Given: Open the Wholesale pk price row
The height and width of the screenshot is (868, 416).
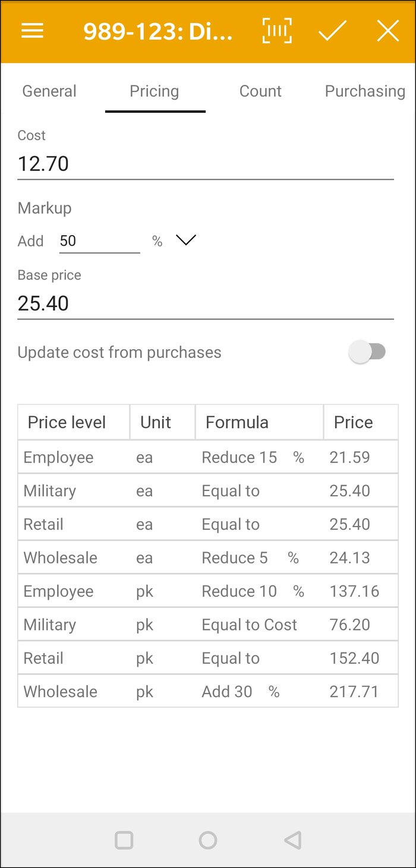Looking at the screenshot, I should [x=208, y=691].
